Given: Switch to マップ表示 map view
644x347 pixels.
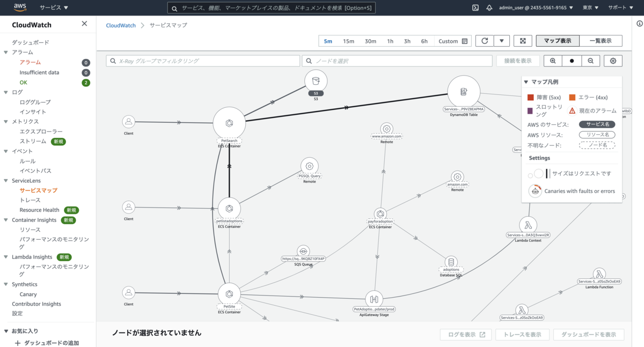Looking at the screenshot, I should (x=558, y=41).
